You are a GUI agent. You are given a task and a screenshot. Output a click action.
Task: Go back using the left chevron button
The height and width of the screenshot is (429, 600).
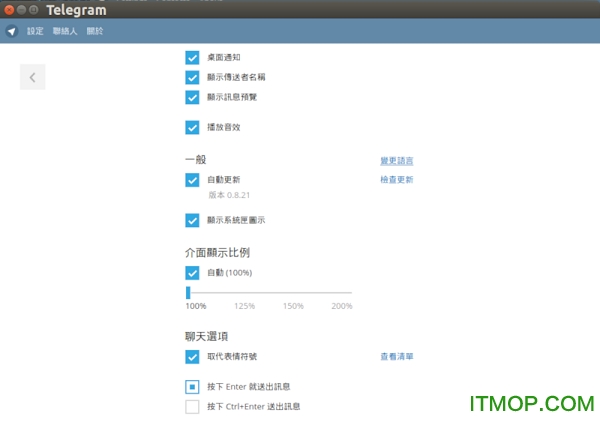click(33, 77)
